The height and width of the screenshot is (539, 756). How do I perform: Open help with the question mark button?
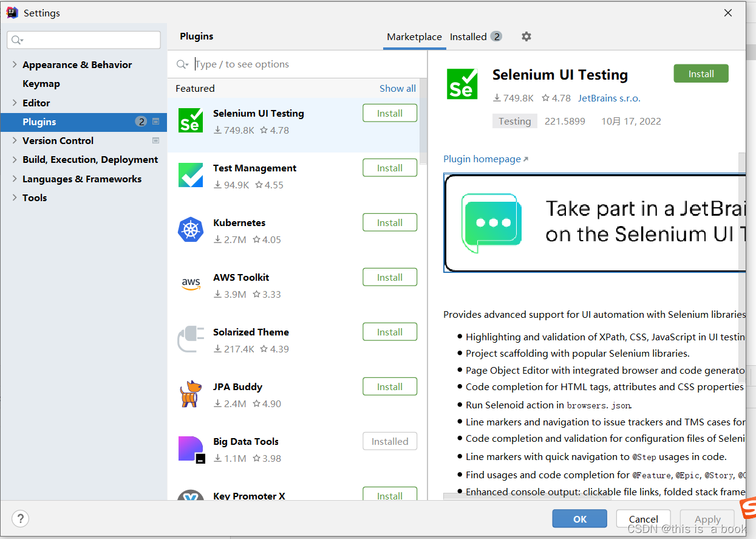(21, 519)
